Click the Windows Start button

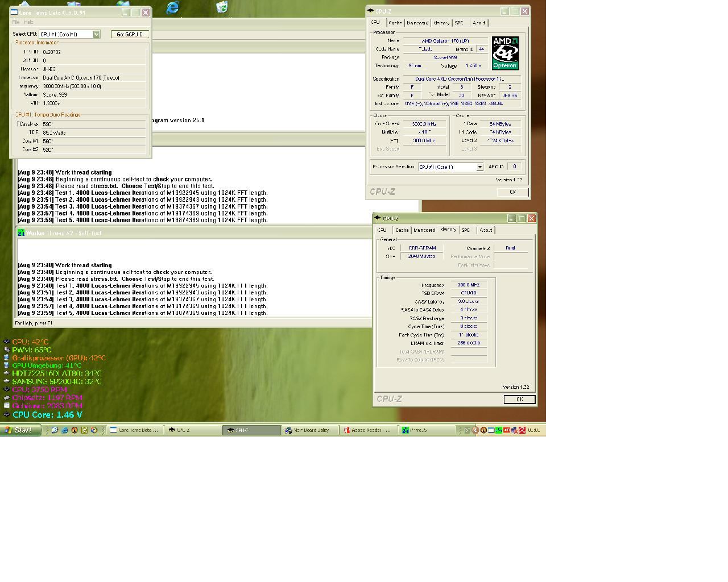pos(20,430)
